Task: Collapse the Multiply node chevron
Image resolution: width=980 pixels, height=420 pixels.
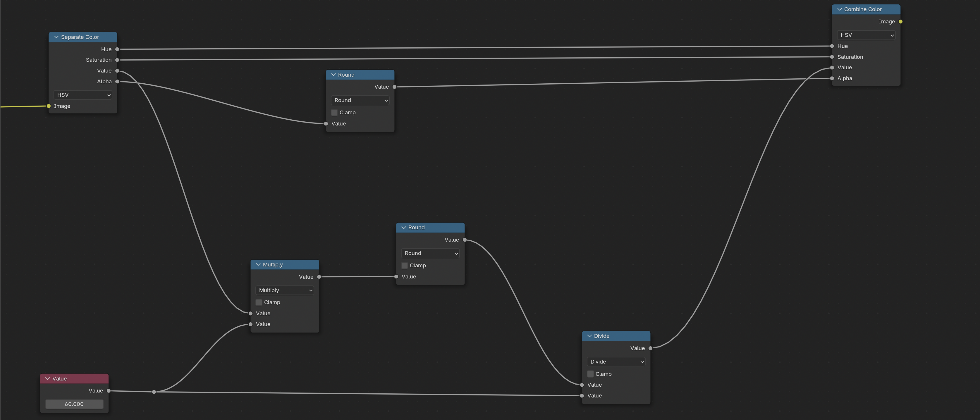Action: click(258, 264)
